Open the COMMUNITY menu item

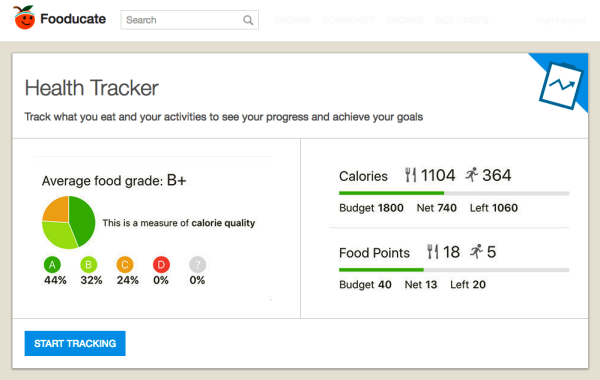point(349,20)
